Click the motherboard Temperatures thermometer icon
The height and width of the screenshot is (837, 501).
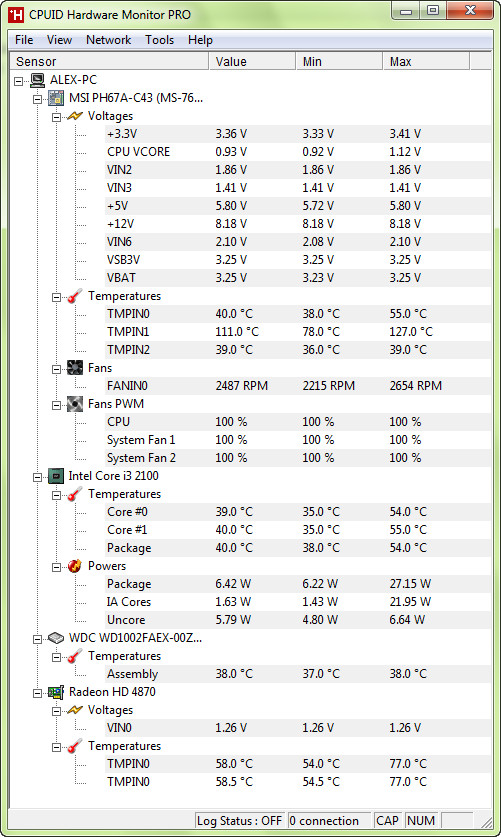(75, 296)
